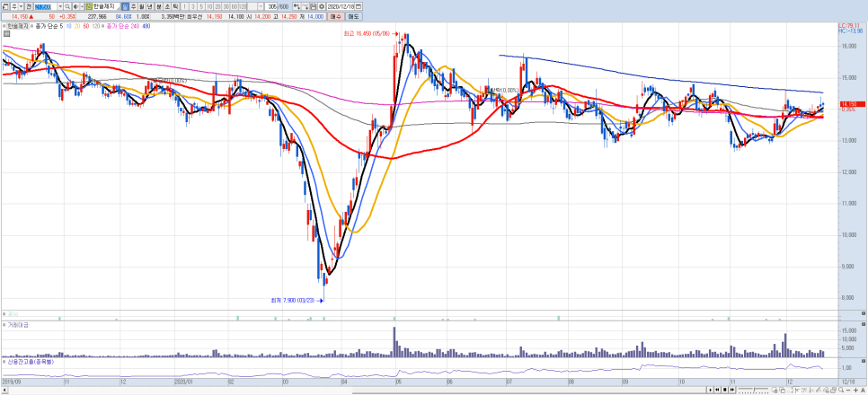Click the window layout icon at far top-left

point(5,6)
